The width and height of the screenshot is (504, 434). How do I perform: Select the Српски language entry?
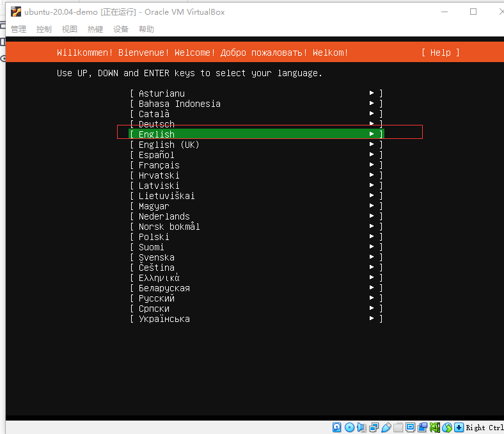pos(256,309)
